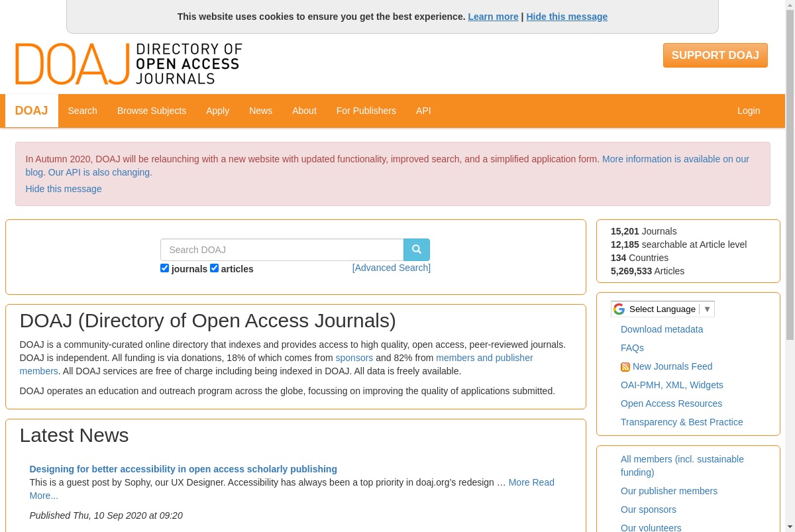Click the Published Thu, 10 Sep 2020 date
The height and width of the screenshot is (532, 795).
pos(106,515)
